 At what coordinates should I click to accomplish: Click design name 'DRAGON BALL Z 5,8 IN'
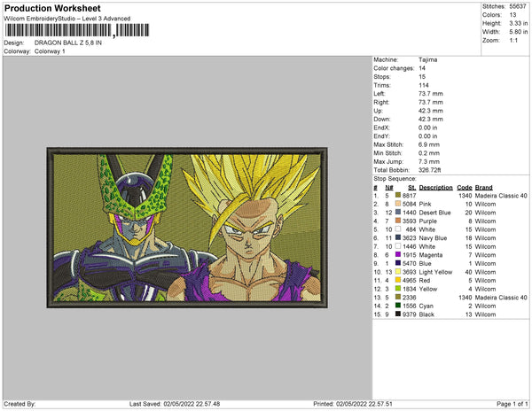[x=68, y=43]
